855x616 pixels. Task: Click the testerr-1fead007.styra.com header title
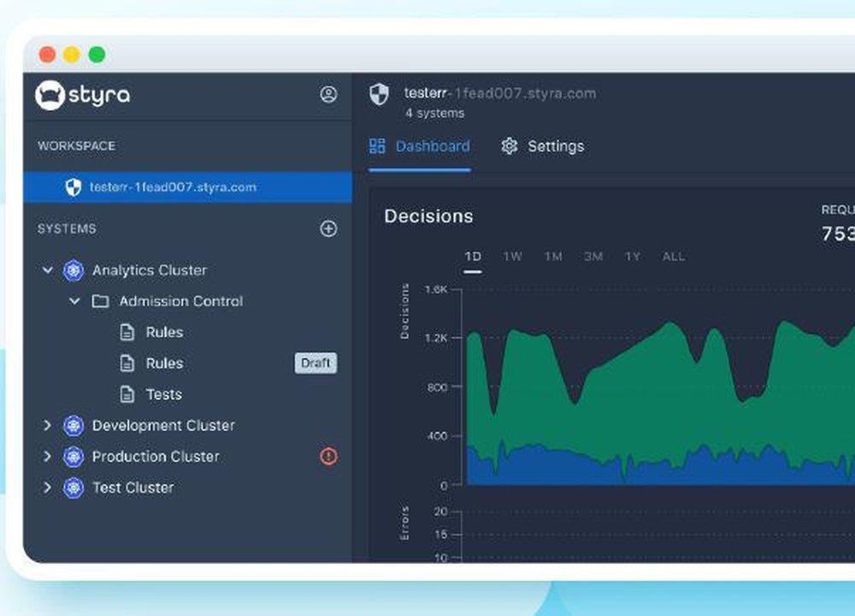pyautogui.click(x=500, y=94)
